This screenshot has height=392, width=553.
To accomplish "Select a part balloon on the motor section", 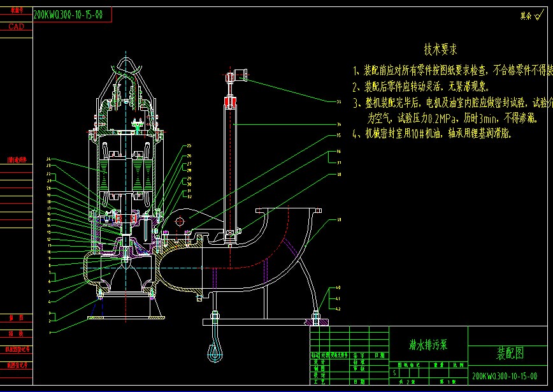I will click(48, 158).
